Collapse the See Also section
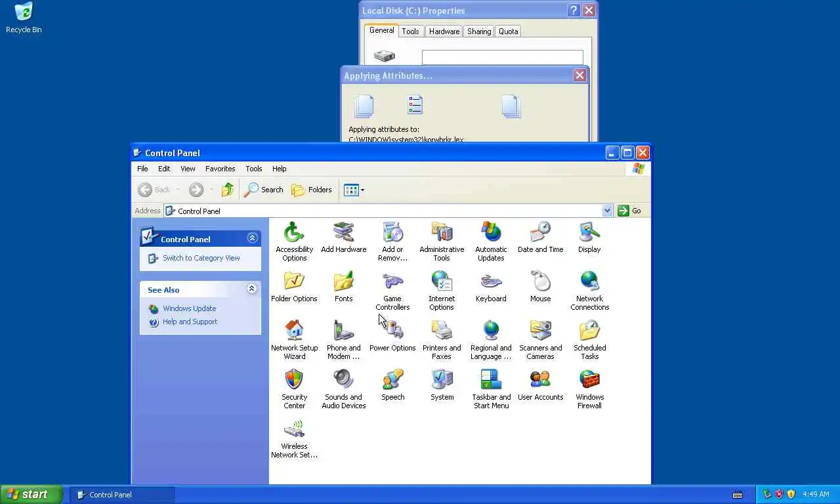This screenshot has width=840, height=504. click(252, 289)
